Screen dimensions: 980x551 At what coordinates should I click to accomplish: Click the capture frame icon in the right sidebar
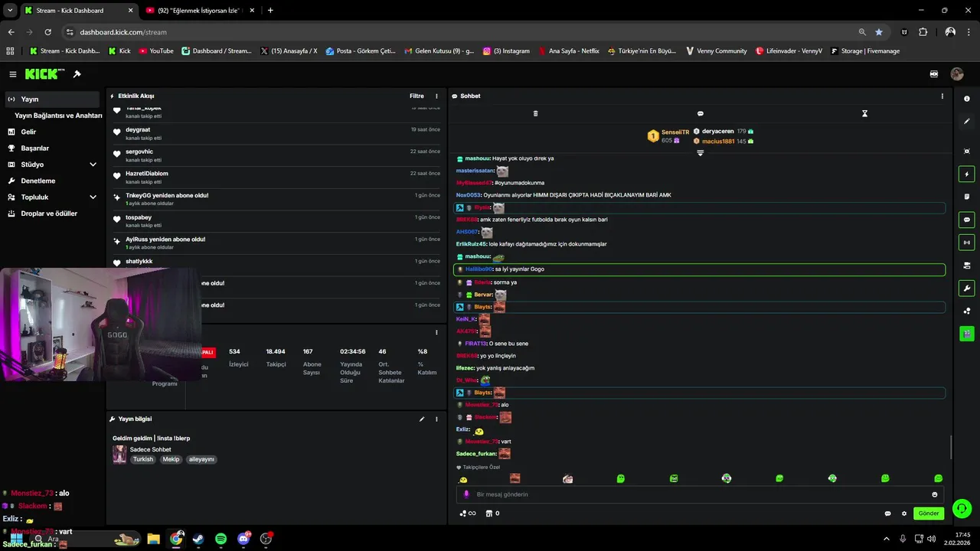[x=967, y=152]
